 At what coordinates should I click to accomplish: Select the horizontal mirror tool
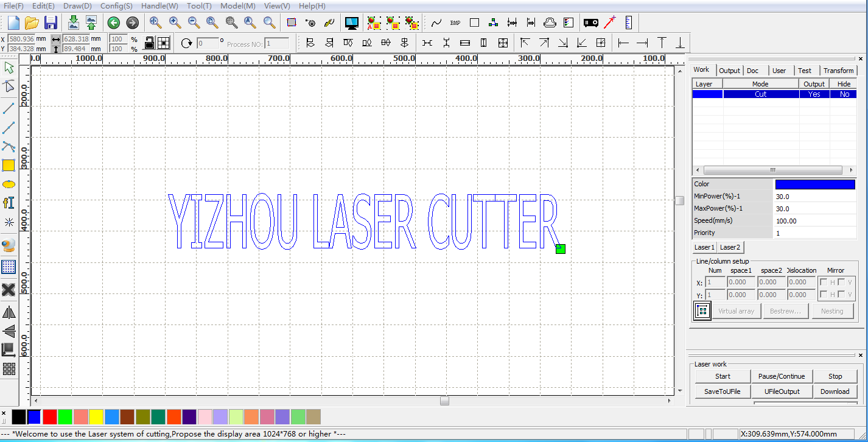tap(9, 312)
